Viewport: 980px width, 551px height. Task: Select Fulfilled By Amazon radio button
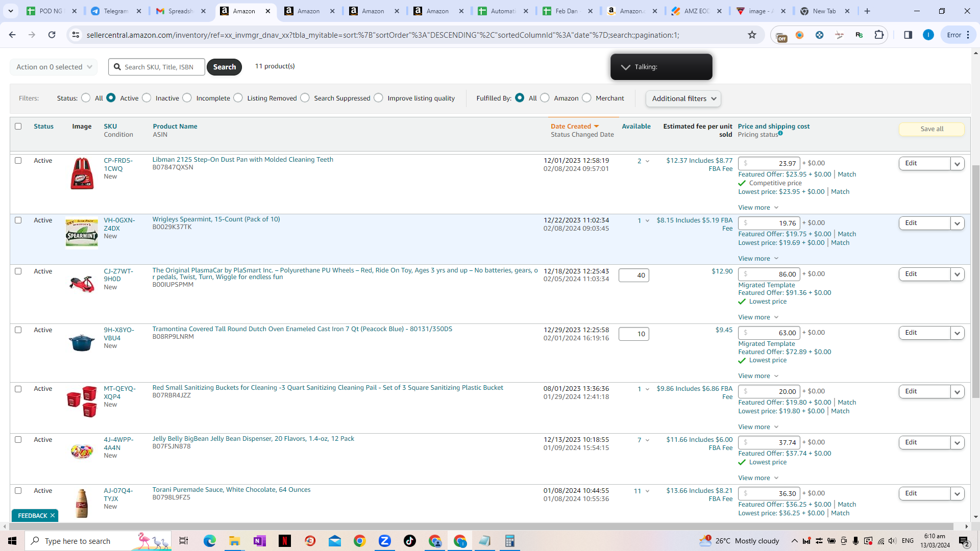tap(545, 98)
